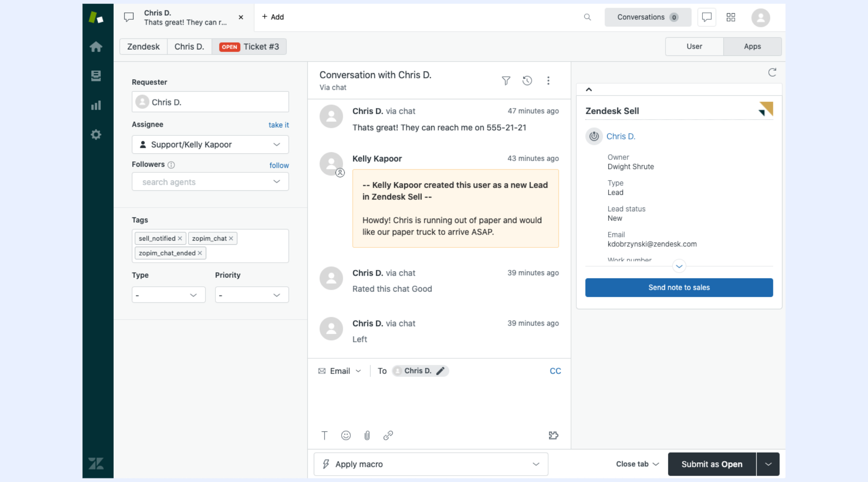Add CC recipients
The image size is (868, 482).
point(555,371)
